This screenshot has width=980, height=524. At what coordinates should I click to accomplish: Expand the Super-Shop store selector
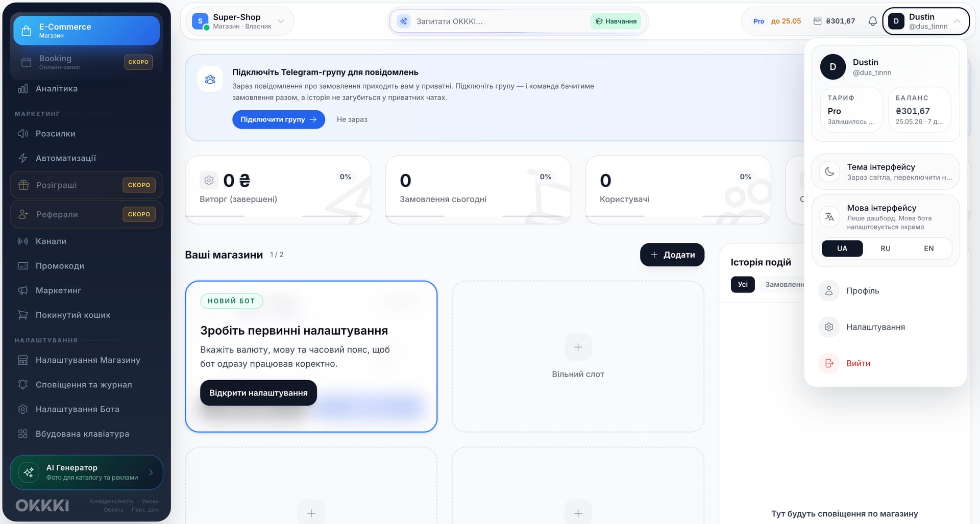tap(240, 21)
